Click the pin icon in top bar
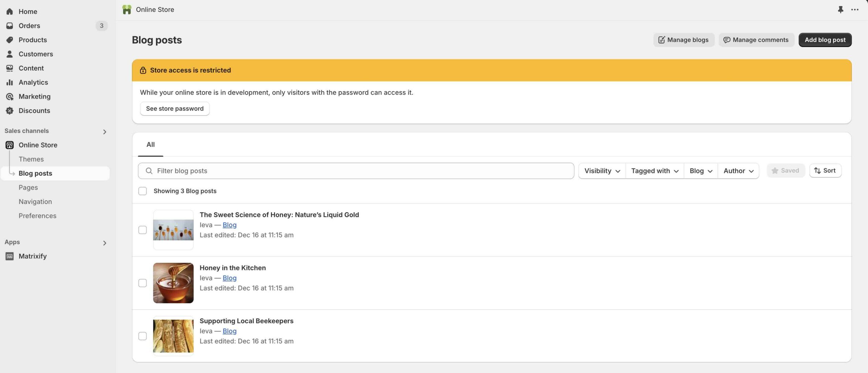Screen dimensions: 868x373 point(840,9)
